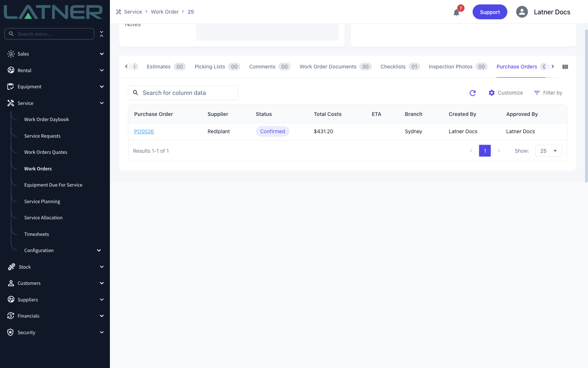Click the Security shield icon
This screenshot has width=588, height=368.
pos(11,332)
